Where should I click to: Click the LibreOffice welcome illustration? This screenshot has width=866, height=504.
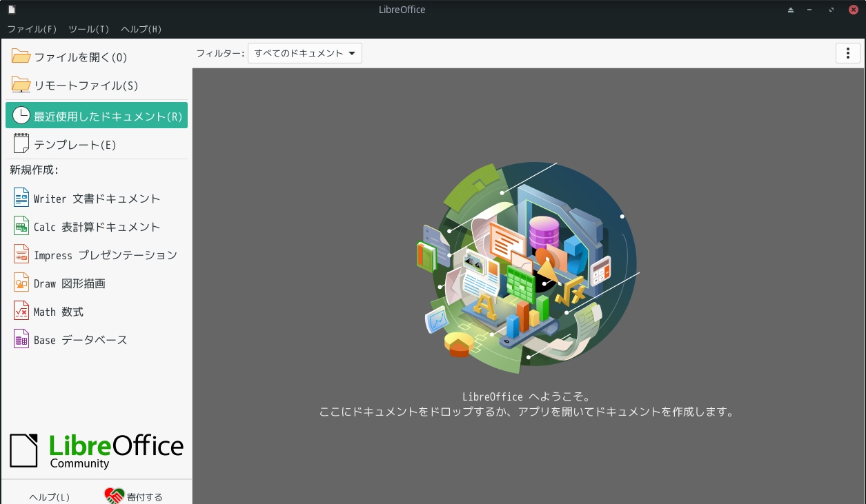coord(528,262)
